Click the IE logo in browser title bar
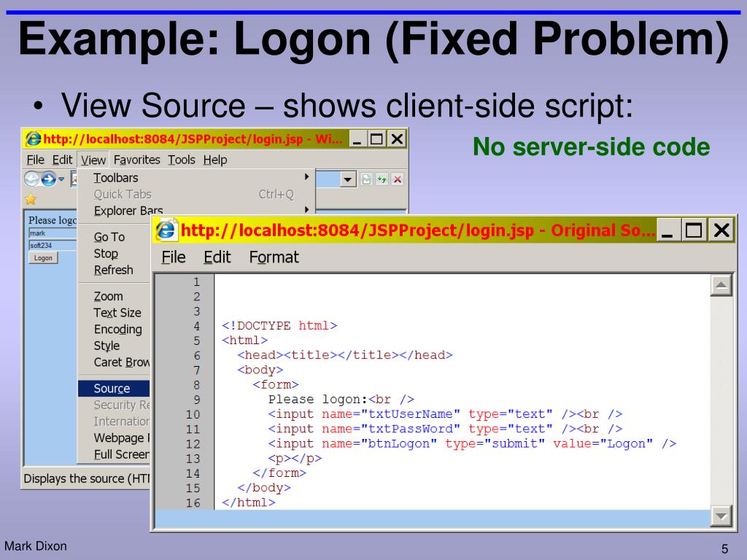This screenshot has width=747, height=560. pos(33,139)
